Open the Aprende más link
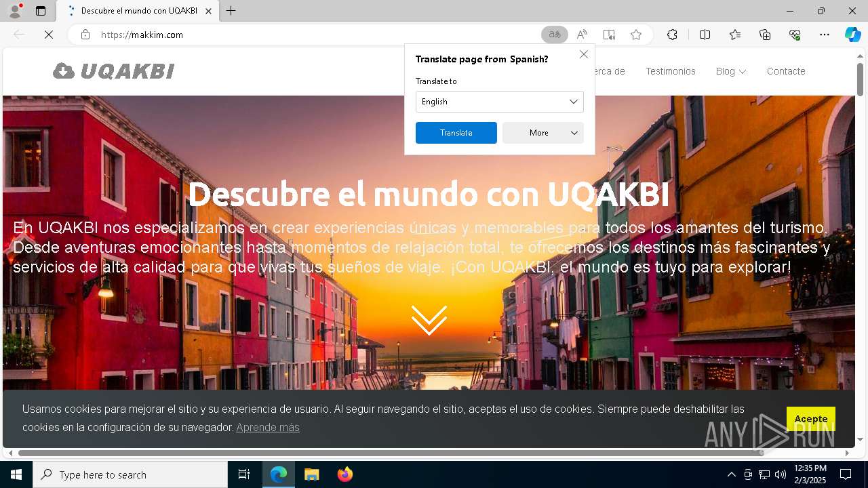Screen dimensions: 868x488 pyautogui.click(x=268, y=427)
